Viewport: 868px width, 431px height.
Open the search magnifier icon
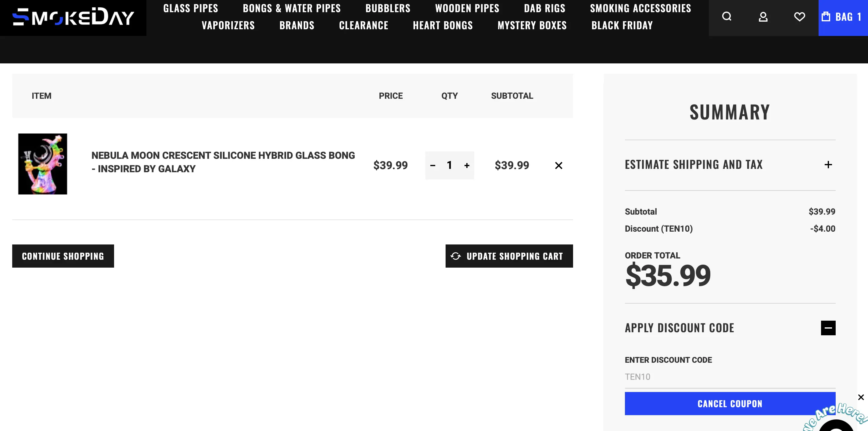(x=727, y=17)
